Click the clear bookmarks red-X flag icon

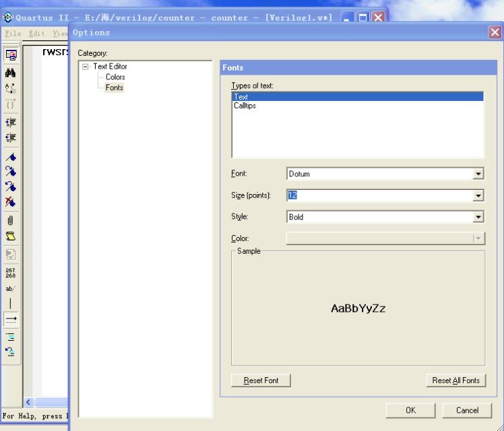coord(10,201)
